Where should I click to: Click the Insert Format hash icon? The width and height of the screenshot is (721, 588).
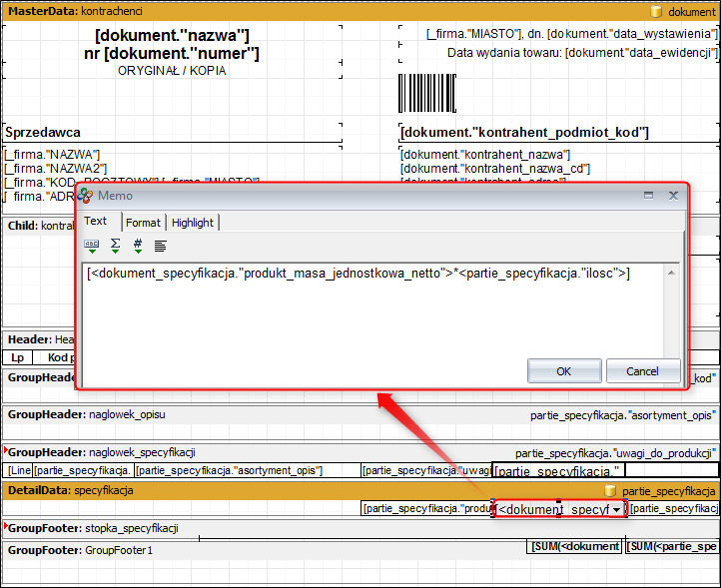138,244
